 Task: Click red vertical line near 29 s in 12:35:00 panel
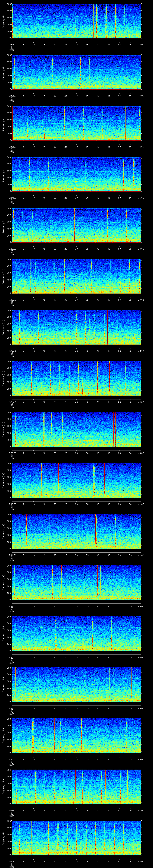point(74,225)
